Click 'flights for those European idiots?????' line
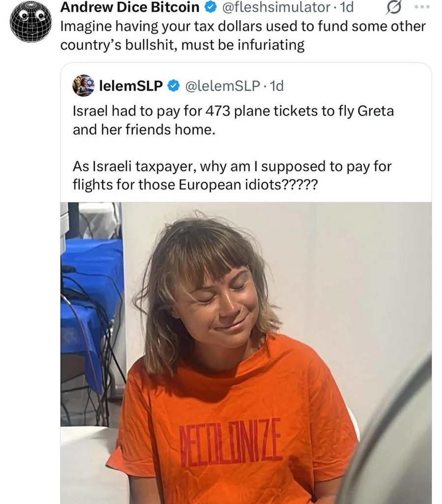 [x=195, y=186]
